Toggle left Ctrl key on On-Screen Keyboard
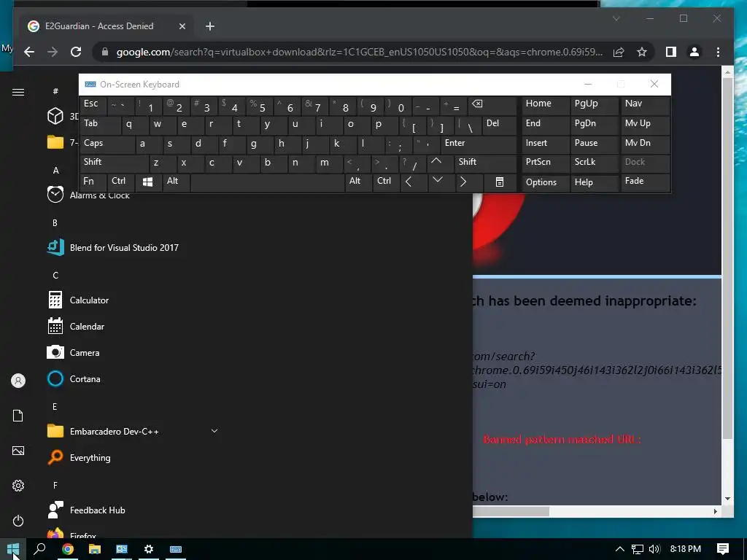The width and height of the screenshot is (747, 560). (121, 182)
